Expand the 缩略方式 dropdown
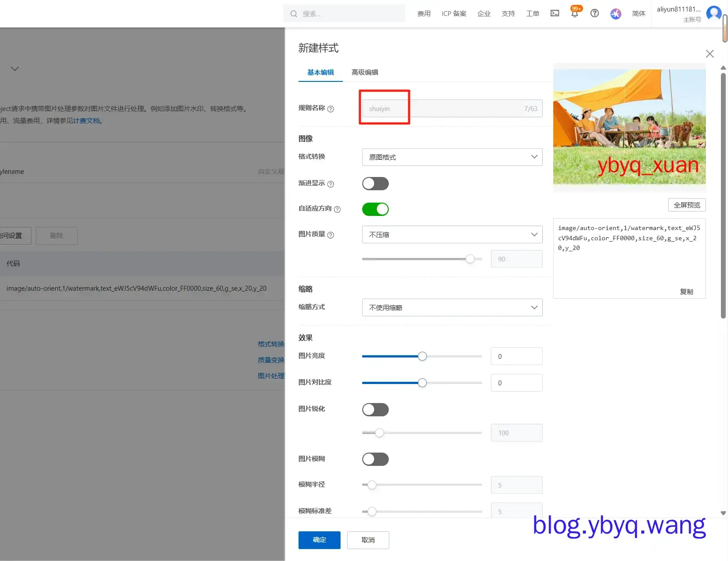 [452, 307]
